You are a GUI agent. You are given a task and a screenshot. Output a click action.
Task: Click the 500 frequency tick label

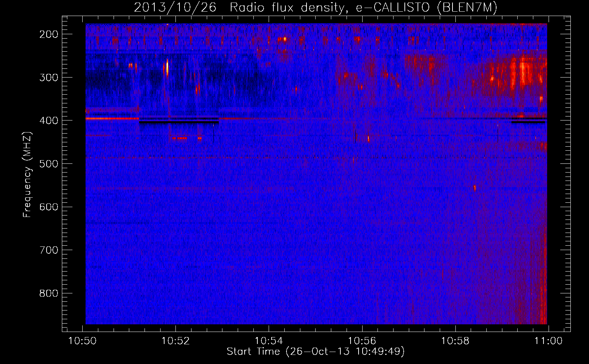49,164
